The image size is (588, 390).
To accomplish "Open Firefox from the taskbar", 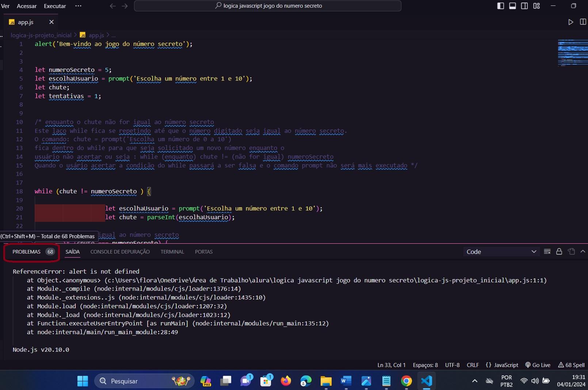I will pyautogui.click(x=286, y=381).
